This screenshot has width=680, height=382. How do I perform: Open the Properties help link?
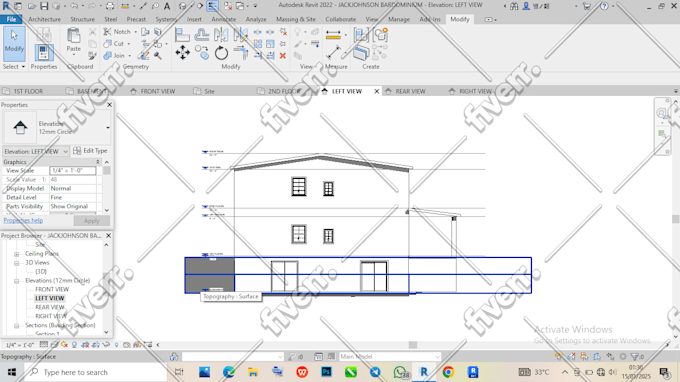tap(23, 220)
